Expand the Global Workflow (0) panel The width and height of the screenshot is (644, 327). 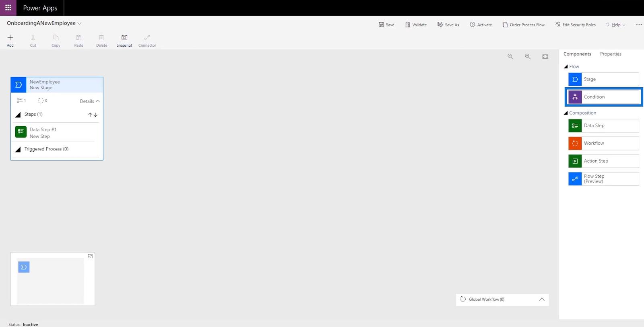click(542, 299)
